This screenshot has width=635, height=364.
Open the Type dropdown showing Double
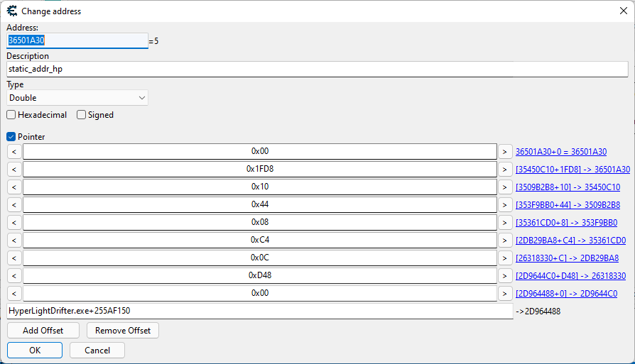pos(77,98)
